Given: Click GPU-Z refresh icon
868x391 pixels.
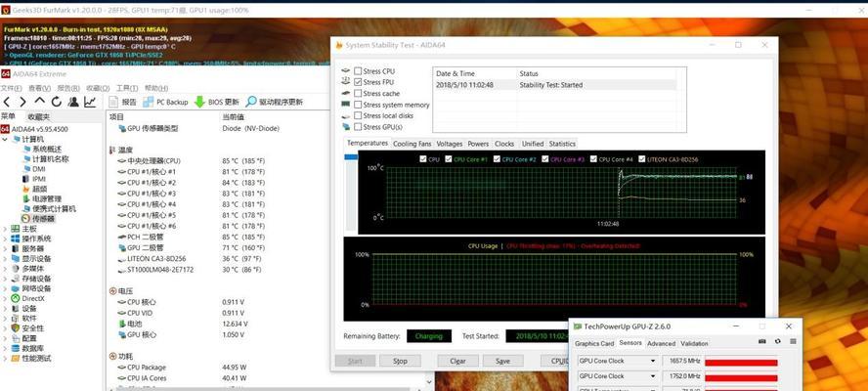Looking at the screenshot, I should point(778,341).
